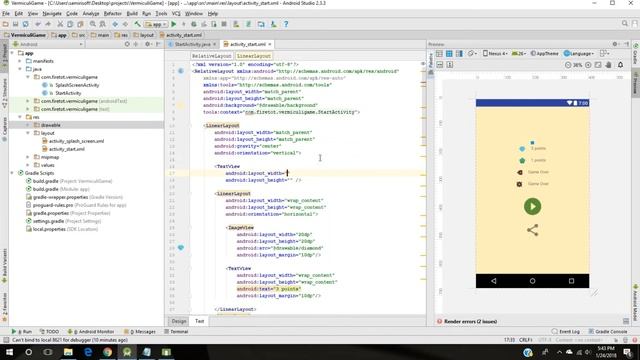Image resolution: width=640 pixels, height=360 pixels.
Task: Click LinearLayout breadcrumb above editor
Action: [254, 56]
